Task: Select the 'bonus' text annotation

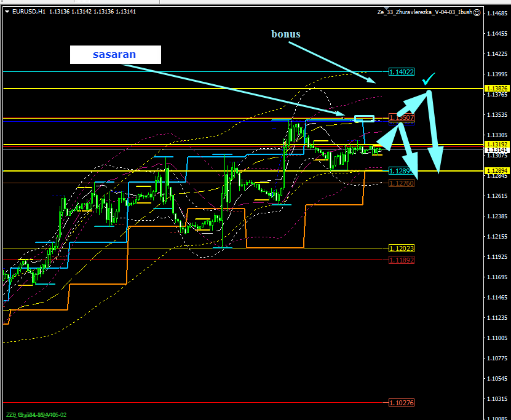Action: 286,34
